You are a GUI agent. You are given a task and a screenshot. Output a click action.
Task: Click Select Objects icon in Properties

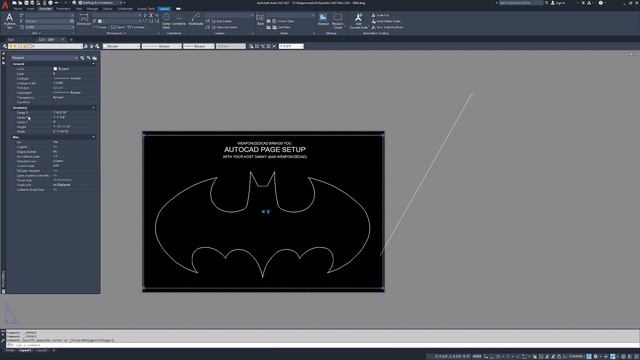tap(88, 58)
